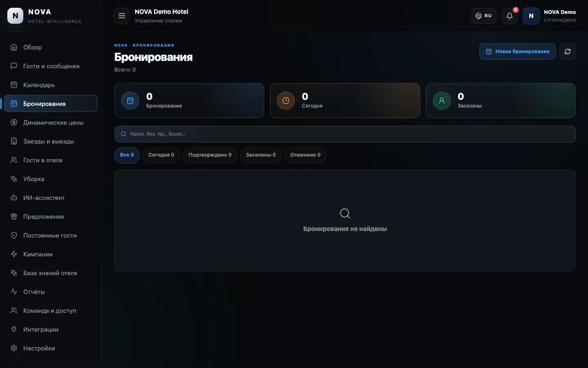Click the Заселены stat card
This screenshot has width=588, height=368.
[501, 101]
